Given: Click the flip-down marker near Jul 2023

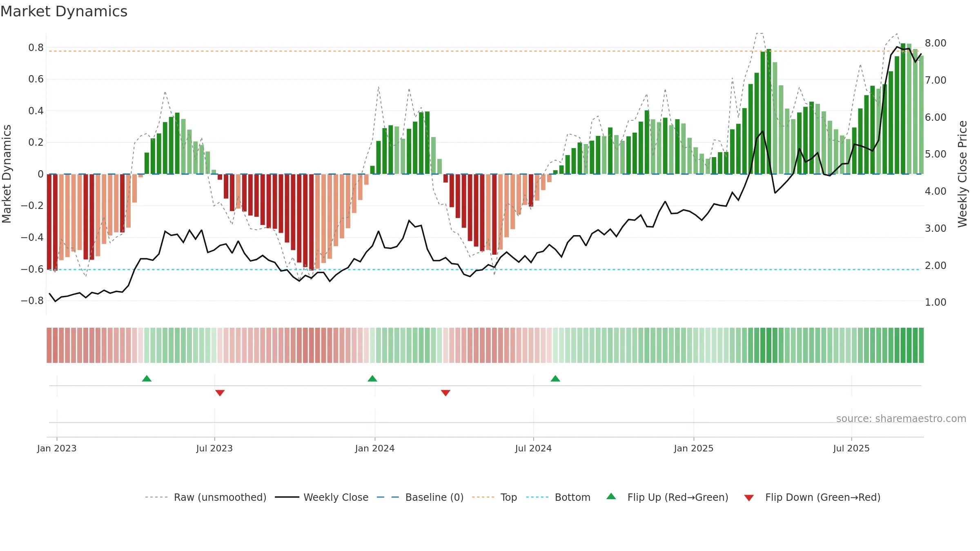Looking at the screenshot, I should coord(220,393).
